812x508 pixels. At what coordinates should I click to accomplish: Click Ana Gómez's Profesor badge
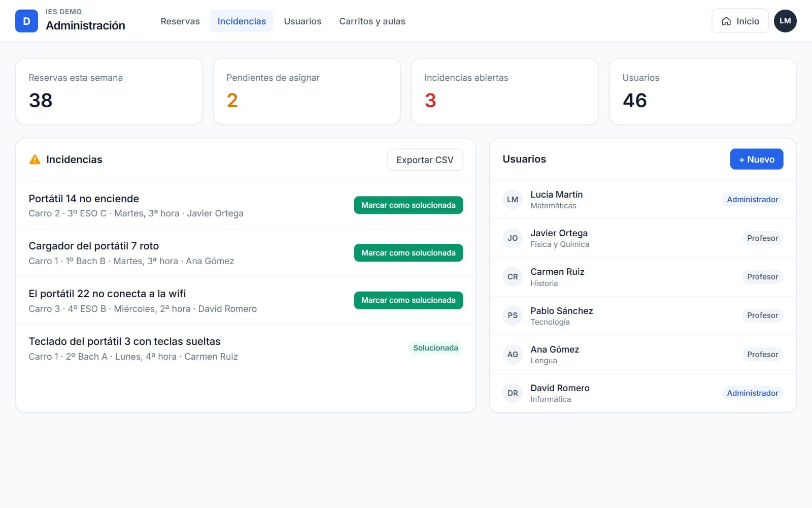(762, 355)
